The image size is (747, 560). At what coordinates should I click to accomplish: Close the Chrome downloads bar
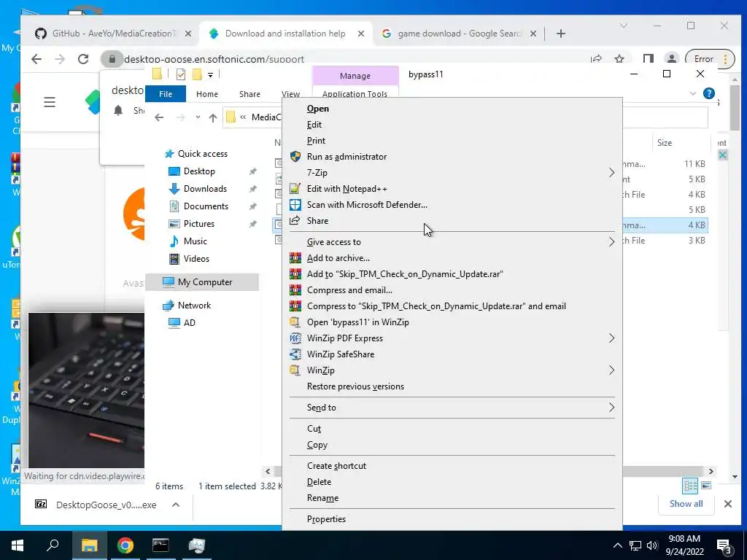click(x=728, y=504)
